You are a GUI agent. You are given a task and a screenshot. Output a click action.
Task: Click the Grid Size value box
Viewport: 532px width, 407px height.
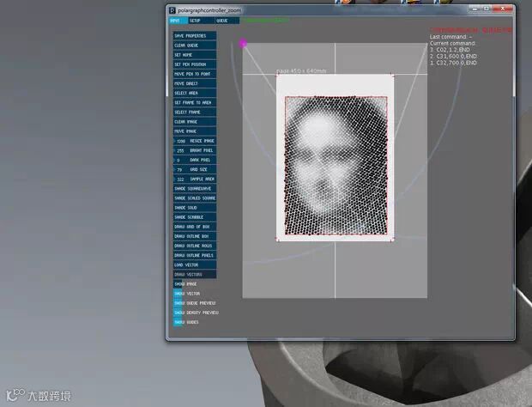tap(180, 169)
